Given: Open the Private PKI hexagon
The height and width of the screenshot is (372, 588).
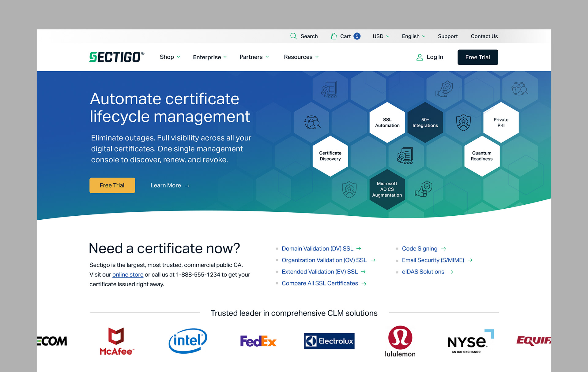Looking at the screenshot, I should 501,122.
